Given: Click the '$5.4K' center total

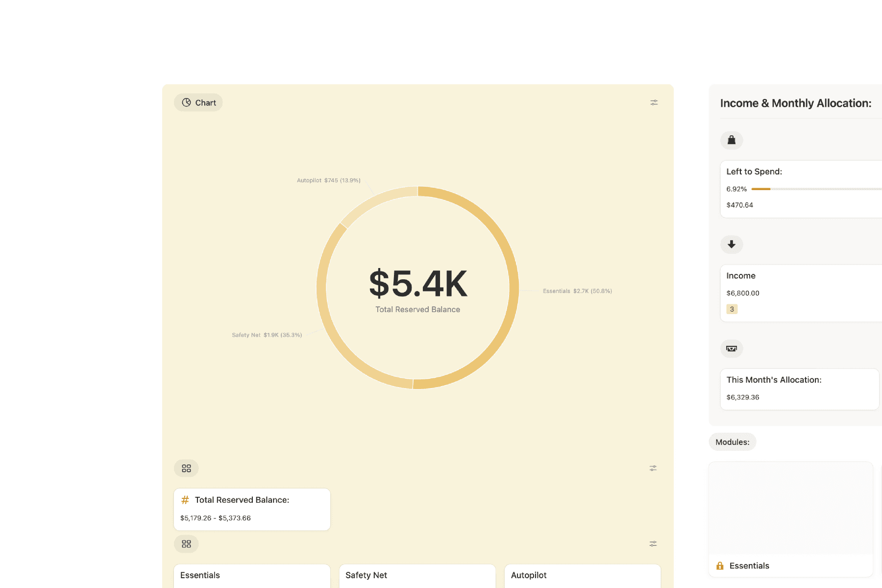Looking at the screenshot, I should [418, 283].
